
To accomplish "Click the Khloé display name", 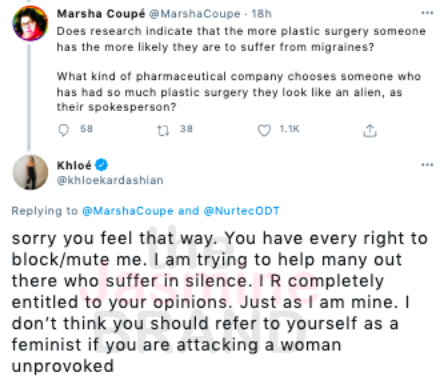I will pos(74,165).
